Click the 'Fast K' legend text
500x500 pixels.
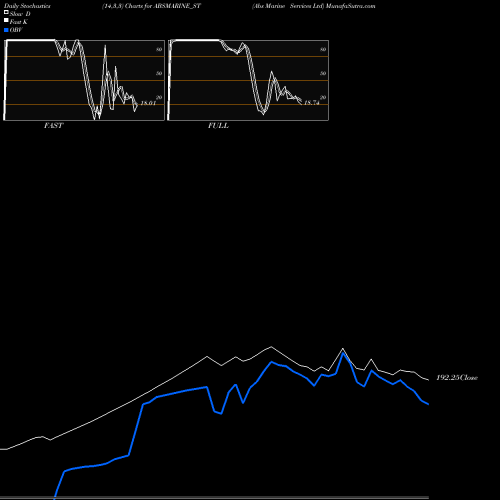pos(19,22)
